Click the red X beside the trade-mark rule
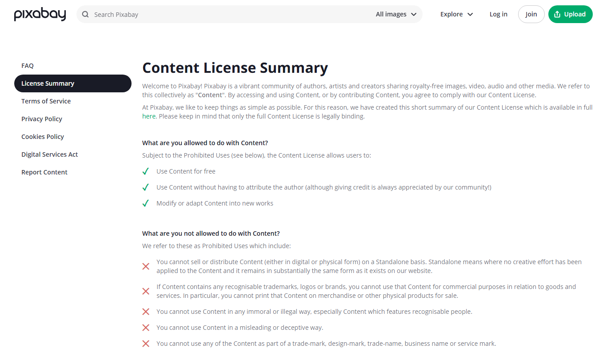This screenshot has width=607, height=364. click(146, 344)
